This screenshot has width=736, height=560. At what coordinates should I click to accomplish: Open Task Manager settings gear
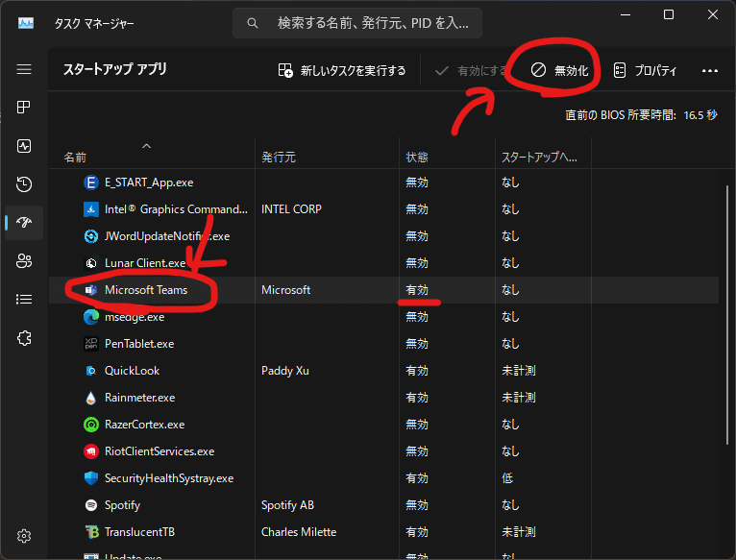(24, 536)
